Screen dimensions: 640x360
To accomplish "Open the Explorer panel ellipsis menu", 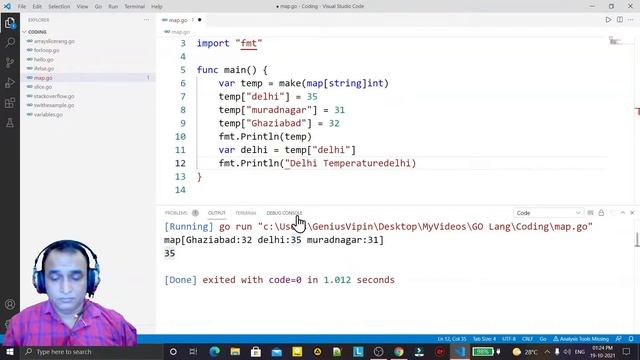I will click(147, 20).
